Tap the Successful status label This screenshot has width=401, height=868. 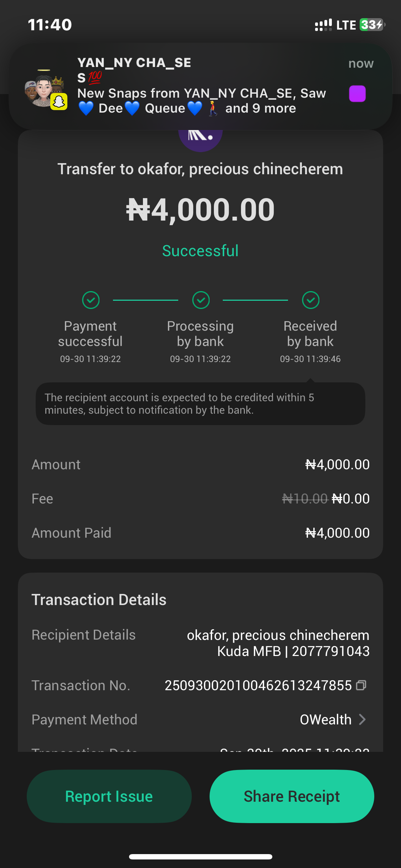coord(200,251)
